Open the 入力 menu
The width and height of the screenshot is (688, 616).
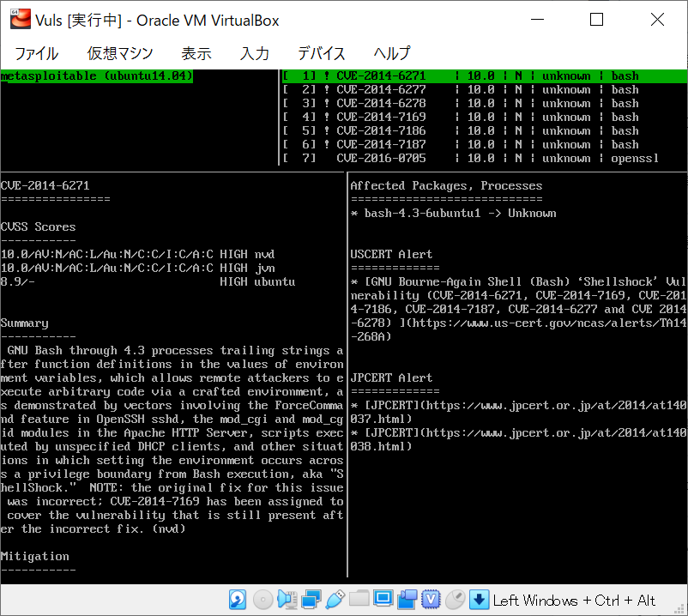[x=254, y=53]
